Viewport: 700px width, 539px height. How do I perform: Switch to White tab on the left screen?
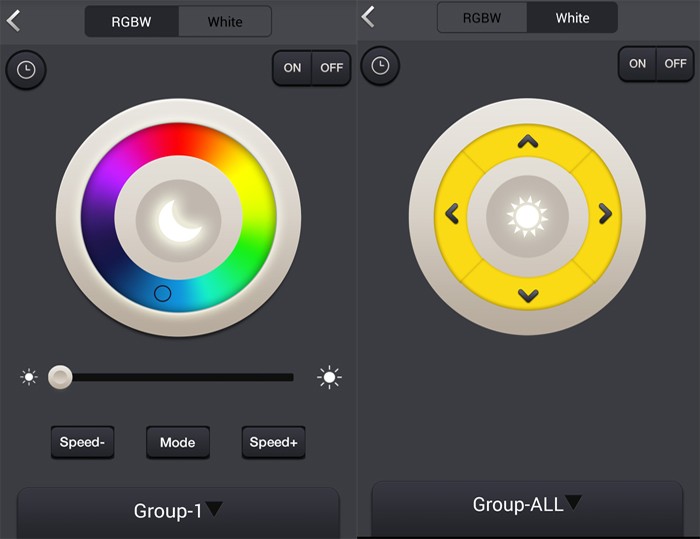(225, 22)
